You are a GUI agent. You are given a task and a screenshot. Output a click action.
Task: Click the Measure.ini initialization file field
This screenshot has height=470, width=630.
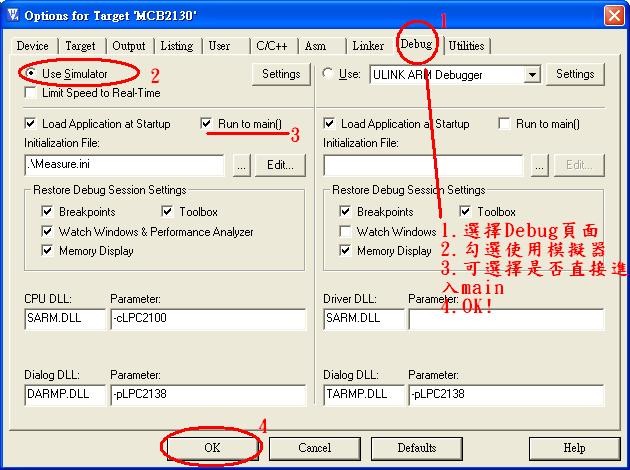pos(124,165)
